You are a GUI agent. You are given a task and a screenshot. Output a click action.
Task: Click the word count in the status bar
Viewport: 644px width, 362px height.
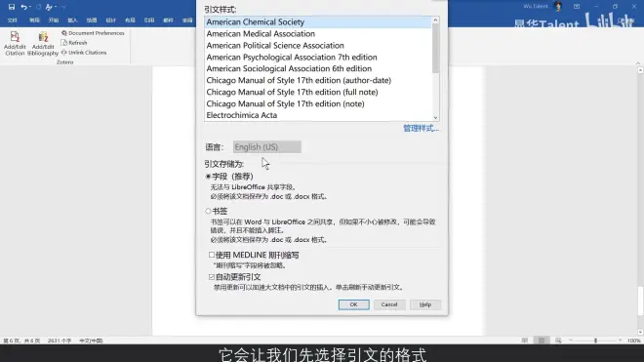(60, 341)
